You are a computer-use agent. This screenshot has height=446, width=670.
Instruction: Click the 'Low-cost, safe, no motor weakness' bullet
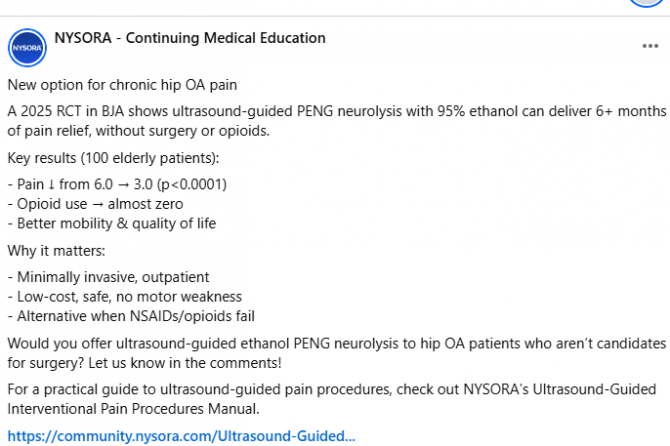[x=125, y=296]
